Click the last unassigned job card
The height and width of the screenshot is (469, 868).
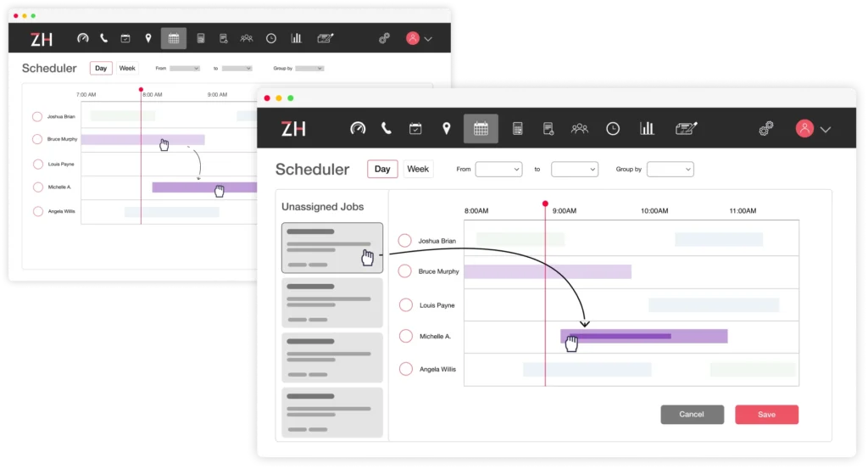(x=332, y=412)
